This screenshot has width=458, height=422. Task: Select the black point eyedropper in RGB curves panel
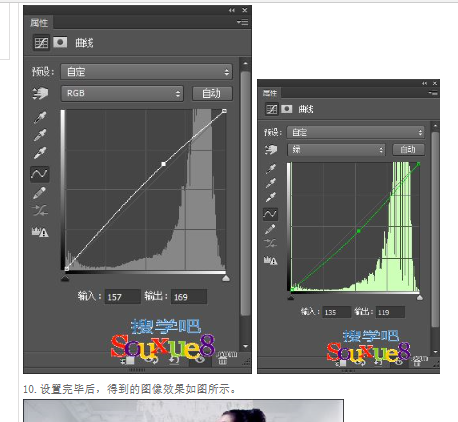[40, 117]
